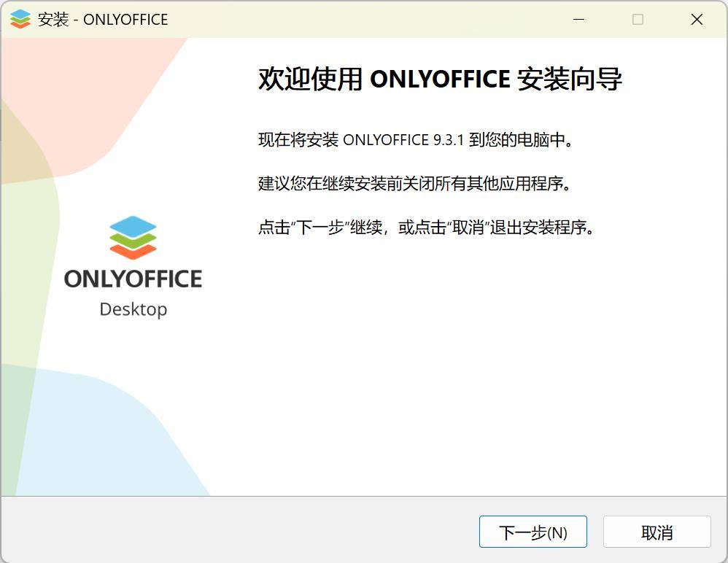The height and width of the screenshot is (563, 728).
Task: Click the disabled maximize button
Action: click(x=638, y=20)
